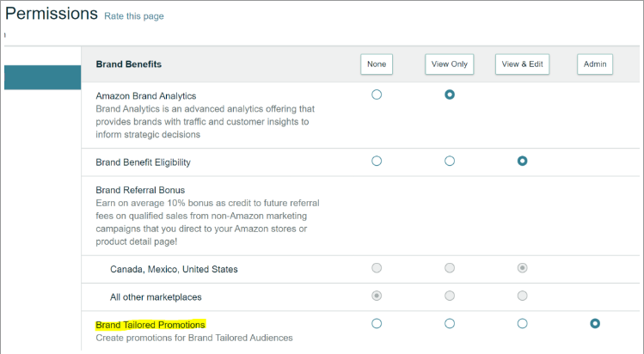
Task: Click the None column header button
Action: (377, 64)
